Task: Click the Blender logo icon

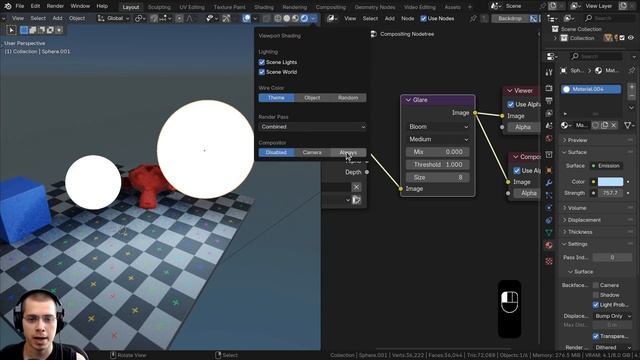Action: coord(8,6)
